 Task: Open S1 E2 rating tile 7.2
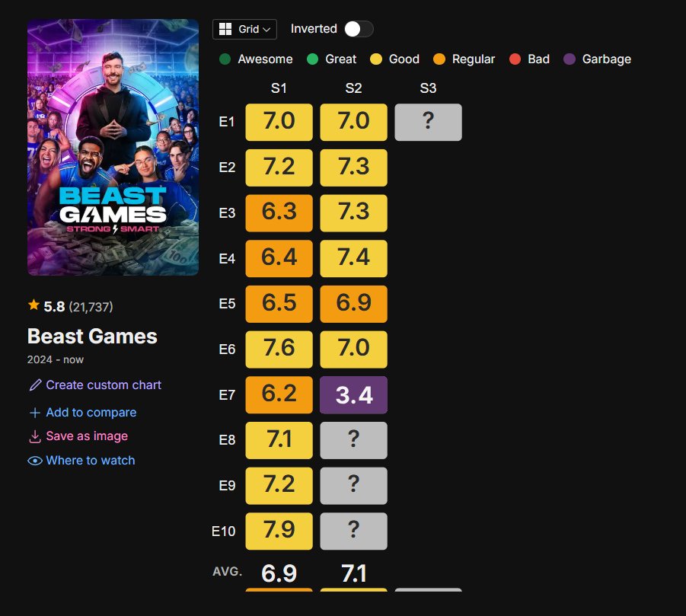(x=279, y=168)
